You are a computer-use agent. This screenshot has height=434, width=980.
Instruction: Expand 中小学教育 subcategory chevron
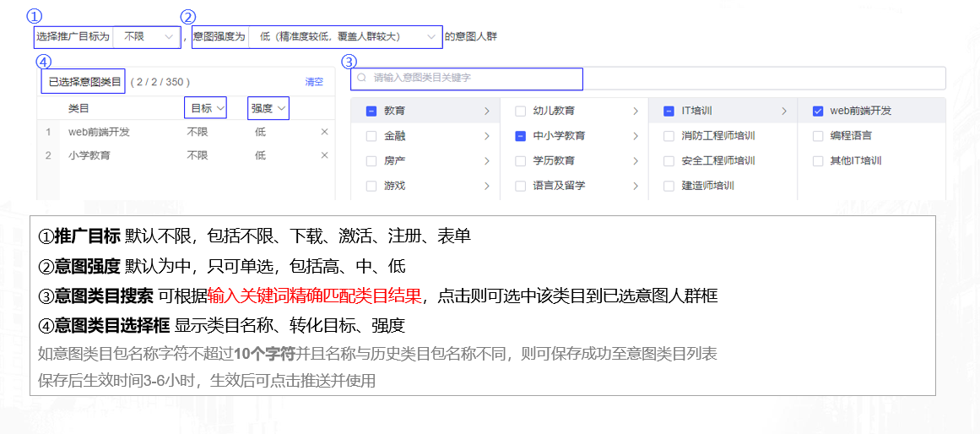(636, 136)
